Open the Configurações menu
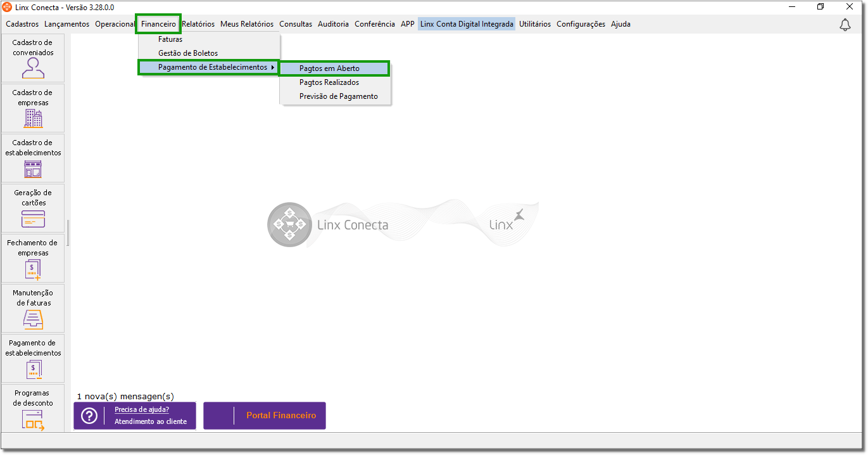The image size is (868, 455). click(581, 24)
